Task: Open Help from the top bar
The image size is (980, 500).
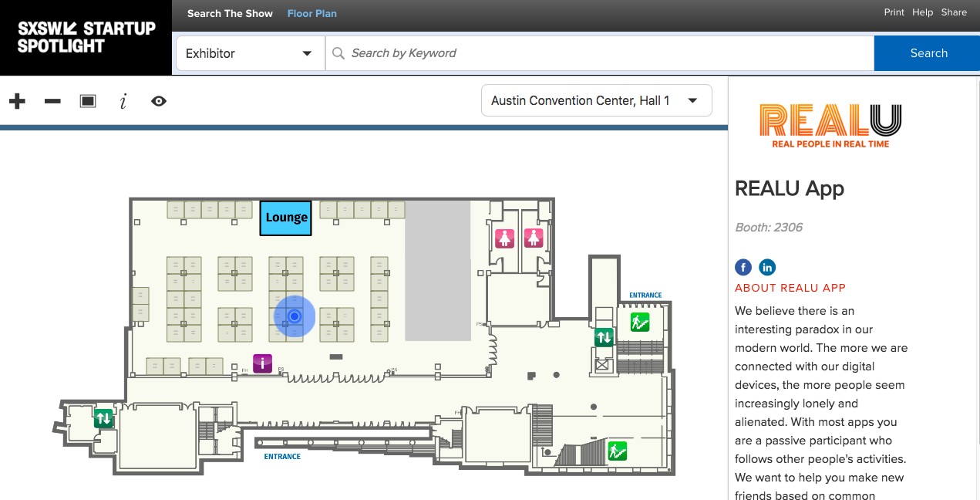Action: 923,12
